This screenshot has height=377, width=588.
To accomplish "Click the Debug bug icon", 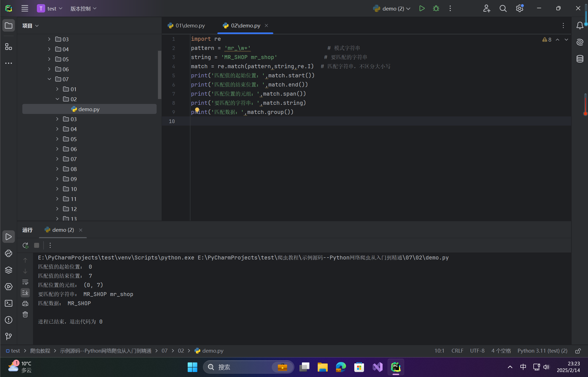I will click(436, 9).
